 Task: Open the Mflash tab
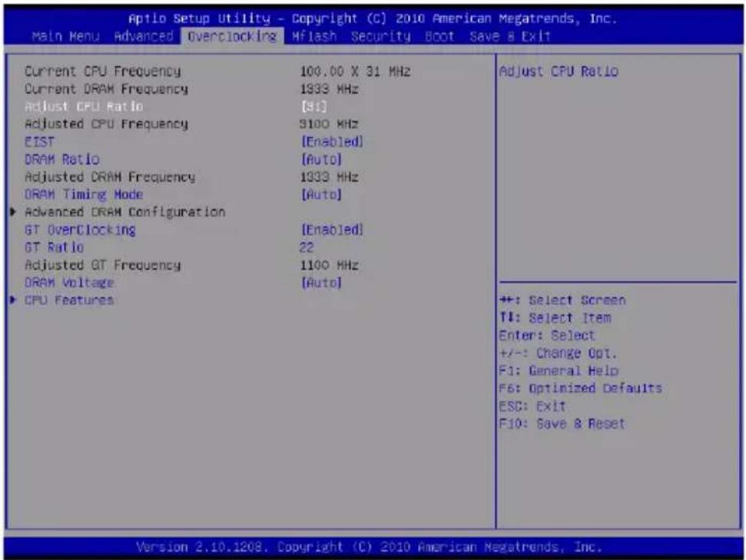[314, 37]
